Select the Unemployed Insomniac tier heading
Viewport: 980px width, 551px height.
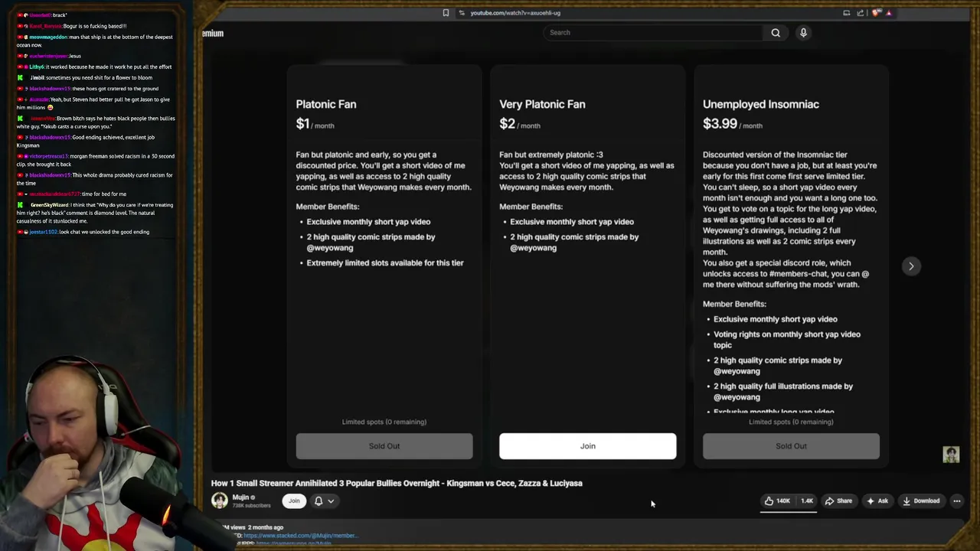point(761,104)
